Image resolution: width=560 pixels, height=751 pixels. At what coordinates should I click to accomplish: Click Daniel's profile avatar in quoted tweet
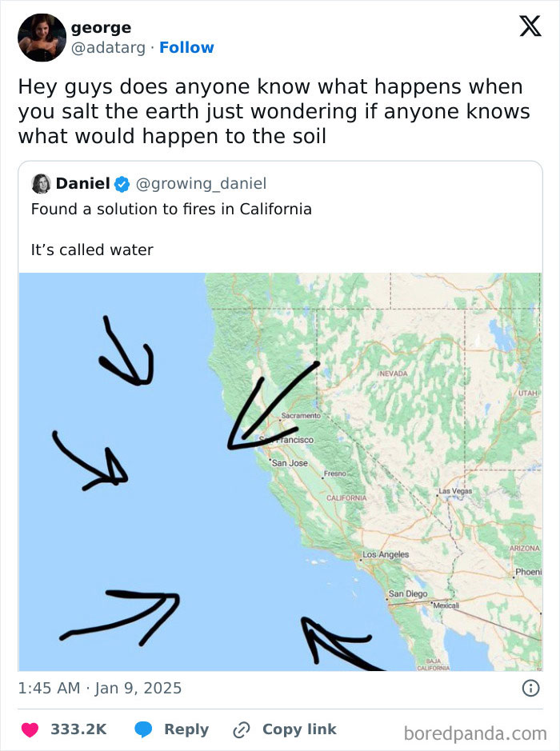(40, 182)
